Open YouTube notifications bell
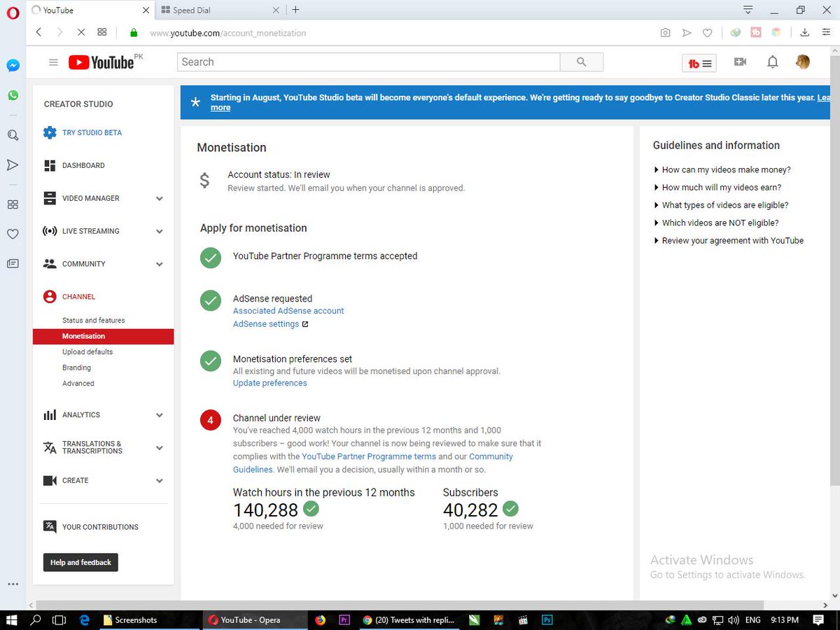840x630 pixels. tap(773, 62)
